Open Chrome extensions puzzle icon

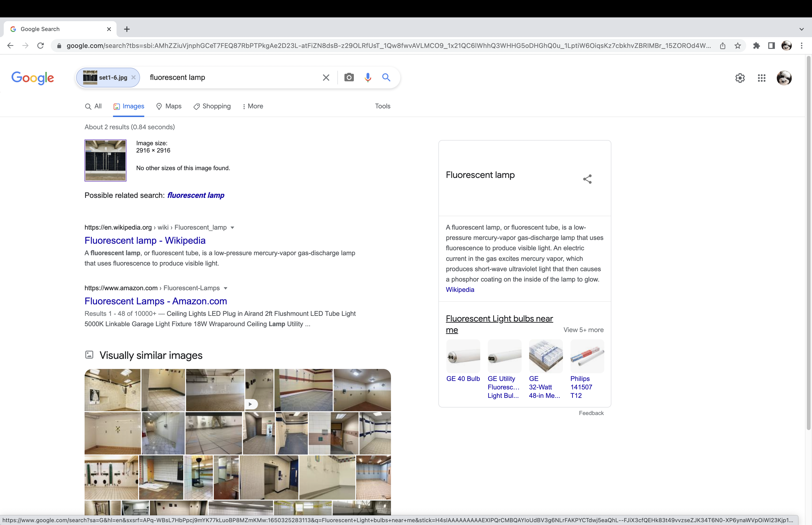(757, 46)
